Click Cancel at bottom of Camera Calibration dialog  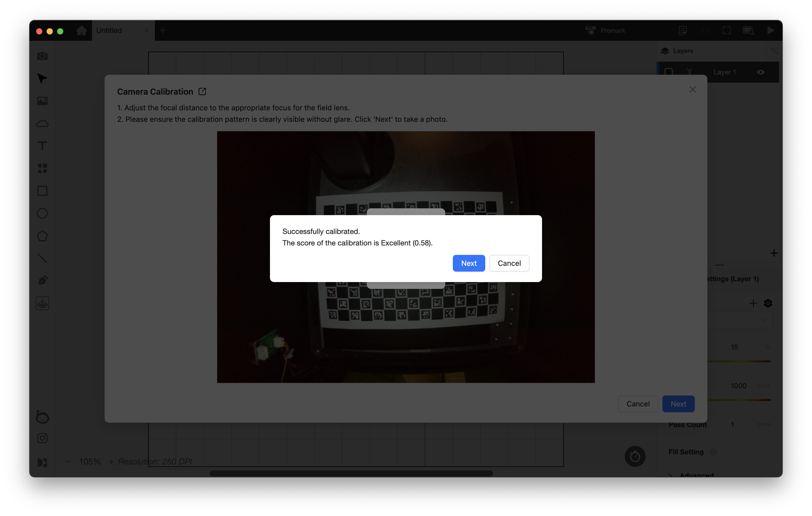click(x=638, y=404)
